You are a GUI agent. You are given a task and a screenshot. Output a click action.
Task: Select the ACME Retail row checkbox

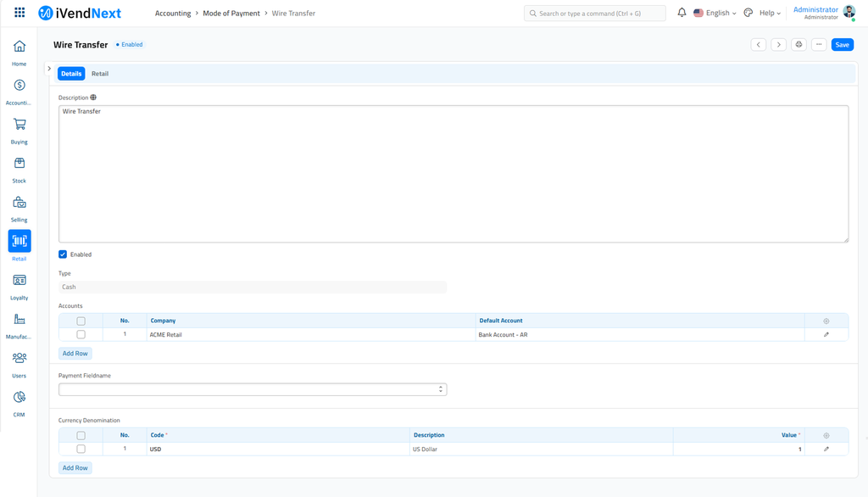[81, 335]
